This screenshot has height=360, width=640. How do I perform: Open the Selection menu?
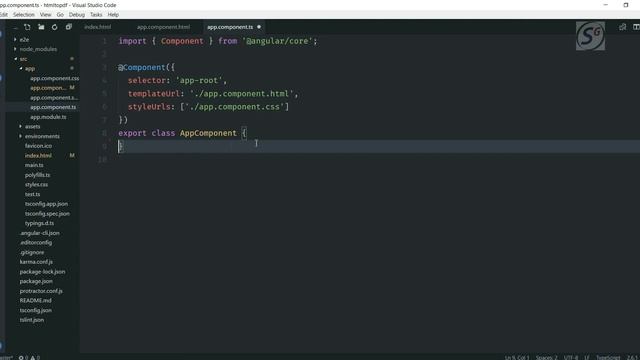(x=24, y=15)
